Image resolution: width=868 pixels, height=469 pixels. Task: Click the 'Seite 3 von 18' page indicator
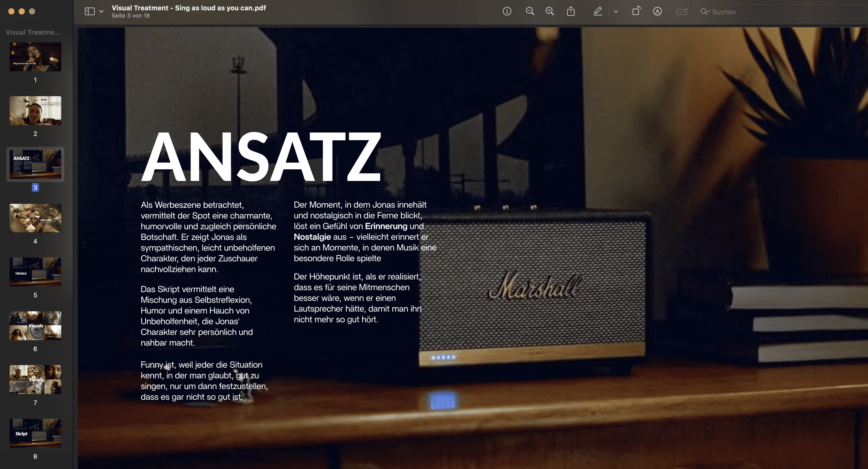coord(131,16)
